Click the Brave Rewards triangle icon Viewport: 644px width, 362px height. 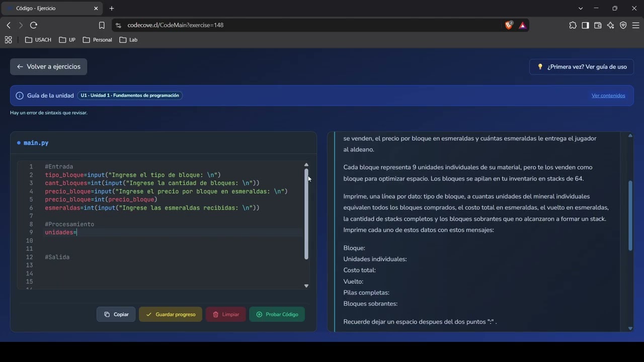click(523, 25)
